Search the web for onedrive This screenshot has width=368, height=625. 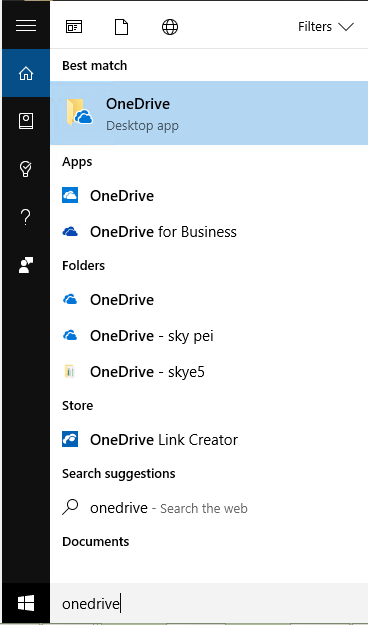[x=209, y=508]
